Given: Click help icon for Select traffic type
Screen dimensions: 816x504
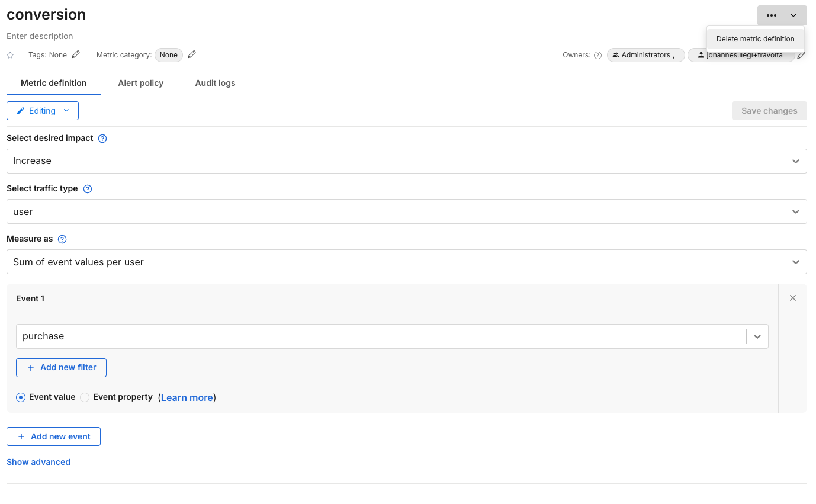Looking at the screenshot, I should [x=88, y=189].
